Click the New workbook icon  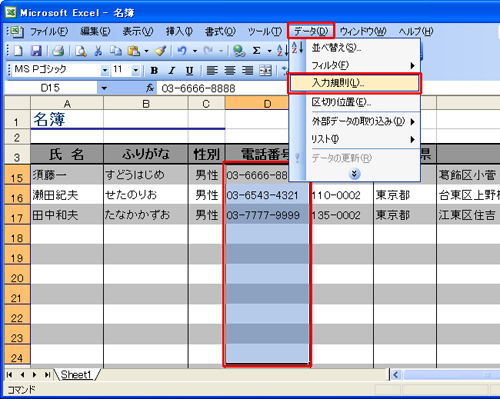click(x=18, y=51)
